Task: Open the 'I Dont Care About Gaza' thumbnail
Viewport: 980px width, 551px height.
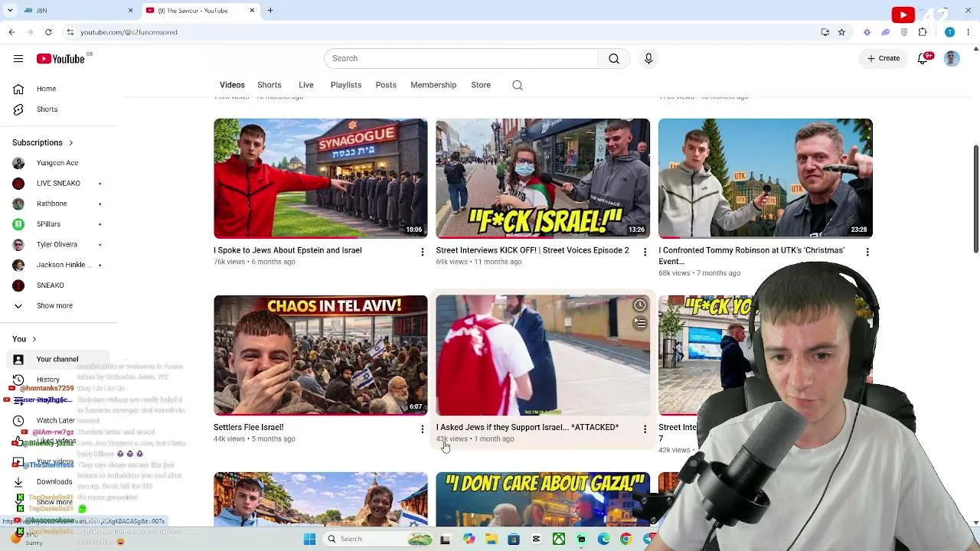Action: (x=543, y=499)
